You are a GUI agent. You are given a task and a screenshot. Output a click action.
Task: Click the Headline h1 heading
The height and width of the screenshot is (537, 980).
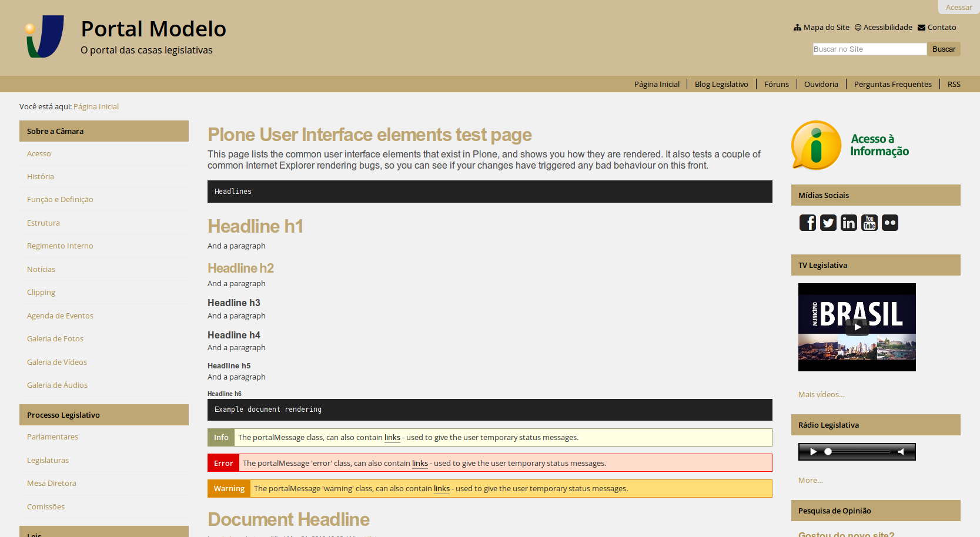click(255, 226)
